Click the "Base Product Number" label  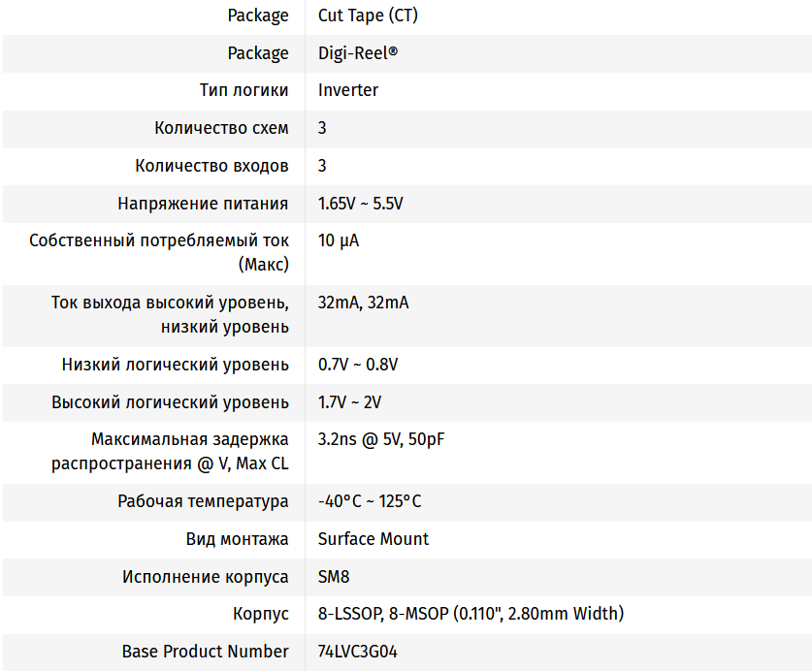coord(205,652)
